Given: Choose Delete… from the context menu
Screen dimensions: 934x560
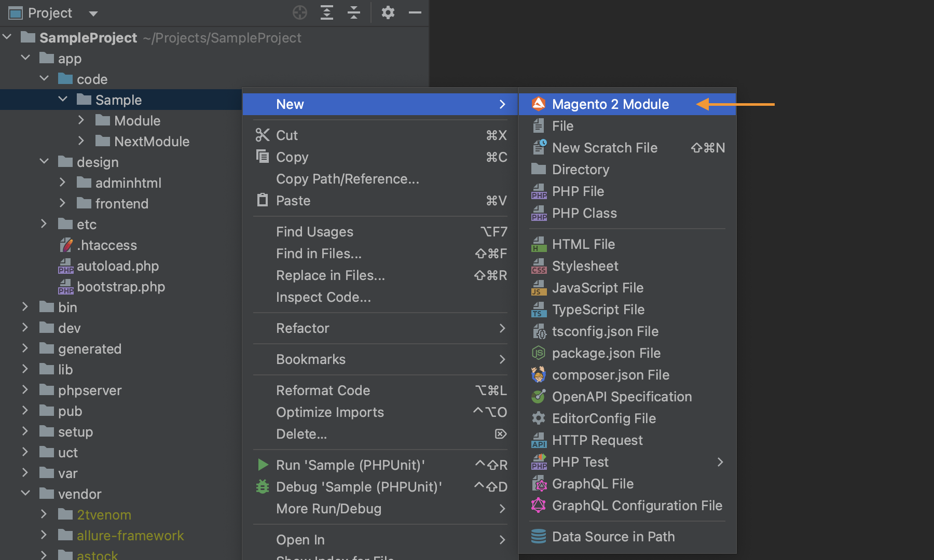Looking at the screenshot, I should pos(380,434).
